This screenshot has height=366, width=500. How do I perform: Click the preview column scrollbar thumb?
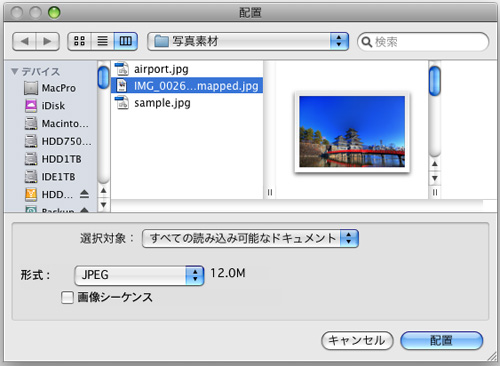point(435,81)
